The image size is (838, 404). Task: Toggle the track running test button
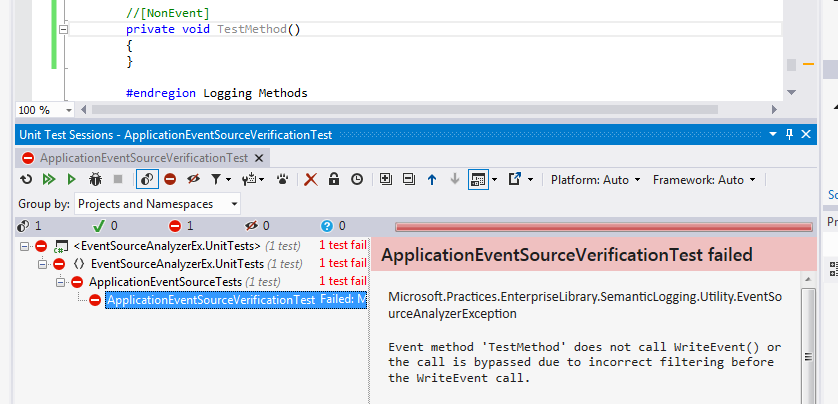click(147, 180)
